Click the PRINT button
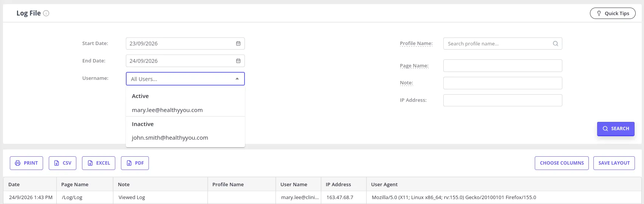 (x=26, y=163)
